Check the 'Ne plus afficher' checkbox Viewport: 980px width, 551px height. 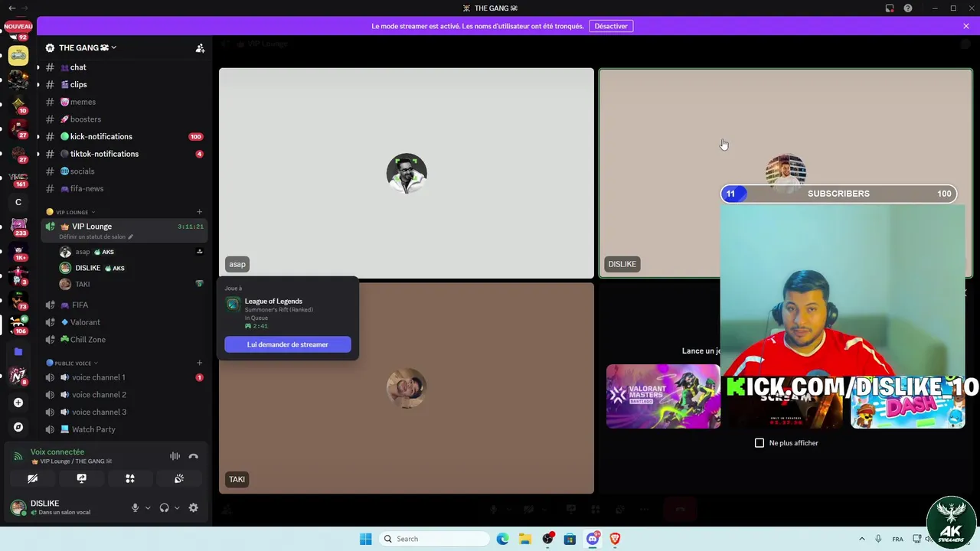coord(759,443)
